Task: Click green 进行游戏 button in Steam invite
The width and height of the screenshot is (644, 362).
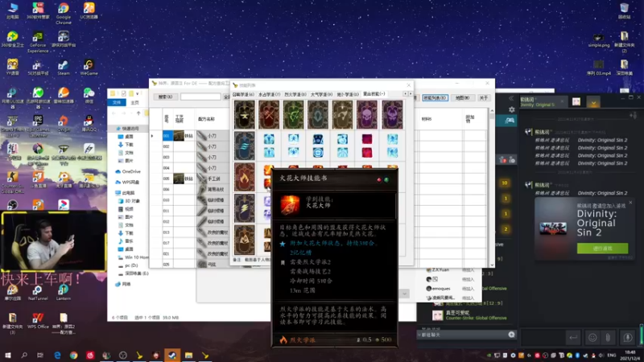Action: pyautogui.click(x=602, y=249)
